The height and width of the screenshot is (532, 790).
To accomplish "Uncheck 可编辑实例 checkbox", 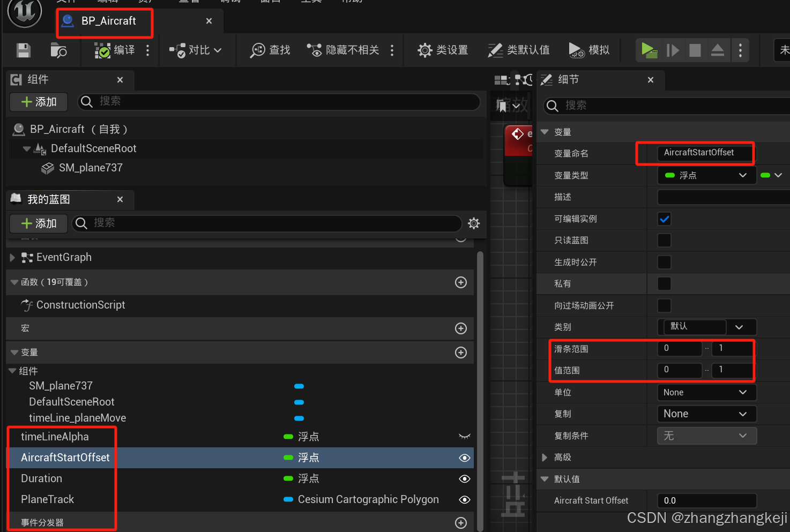I will (x=665, y=219).
